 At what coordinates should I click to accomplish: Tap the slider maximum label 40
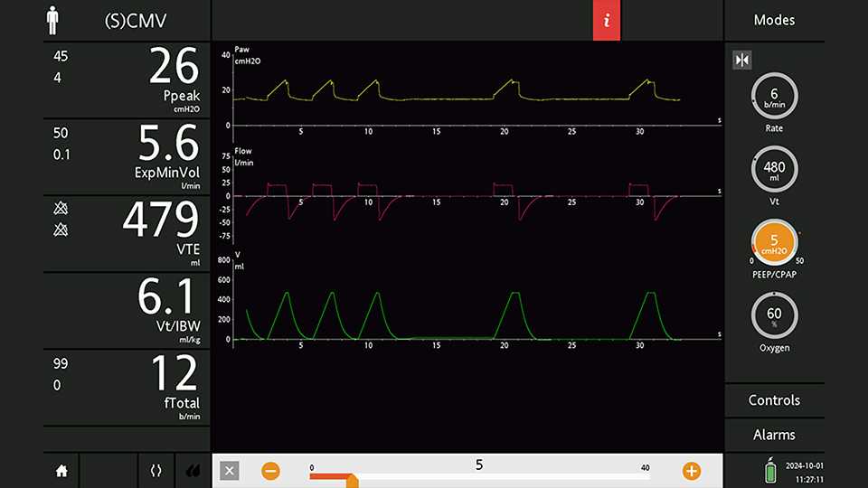coord(645,467)
